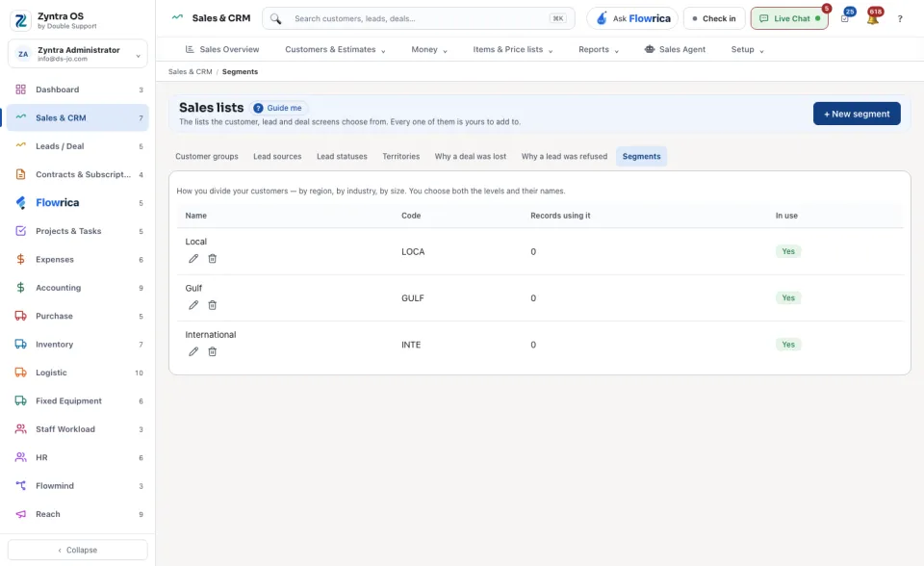Click the New segment button
This screenshot has width=924, height=566.
(x=857, y=114)
